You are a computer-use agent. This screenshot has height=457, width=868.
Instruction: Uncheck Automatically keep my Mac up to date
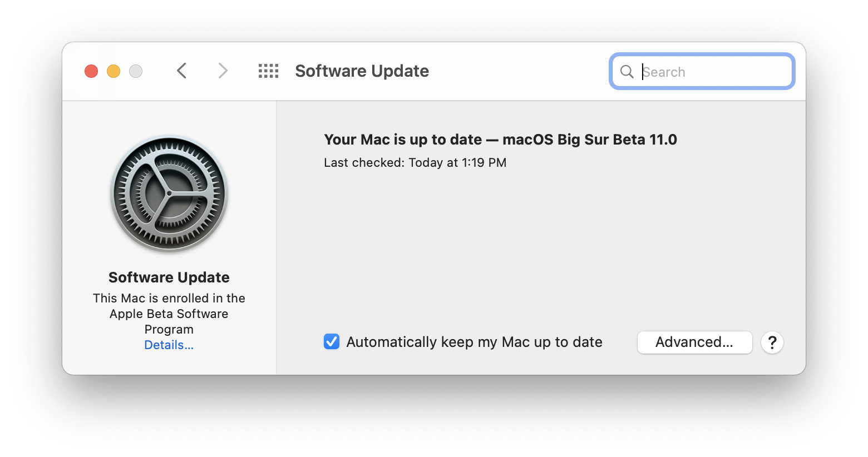[332, 341]
